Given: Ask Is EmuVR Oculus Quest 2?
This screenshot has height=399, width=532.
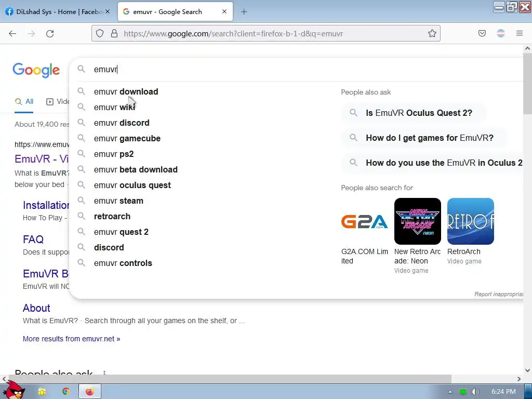Looking at the screenshot, I should [x=414, y=113].
